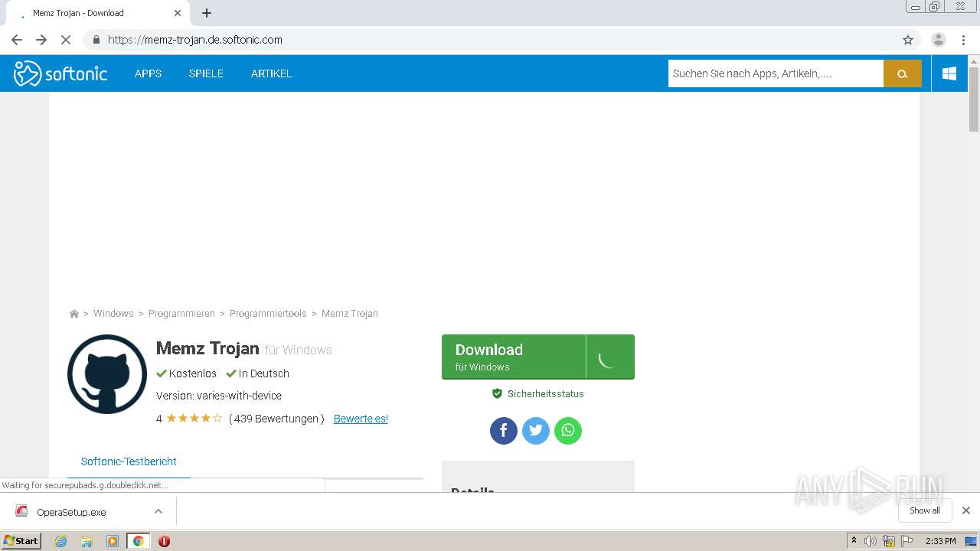The width and height of the screenshot is (980, 551).
Task: Close the downloads bar
Action: click(966, 510)
